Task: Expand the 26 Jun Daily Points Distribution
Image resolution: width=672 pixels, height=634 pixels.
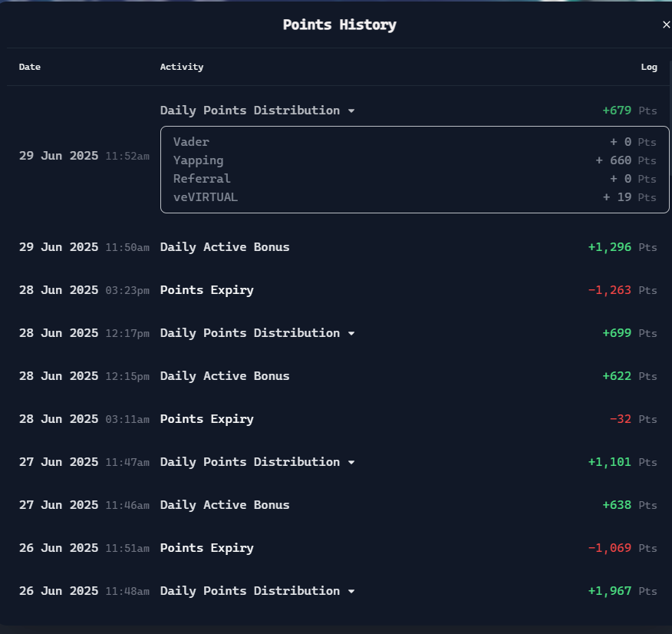Action: coord(351,591)
